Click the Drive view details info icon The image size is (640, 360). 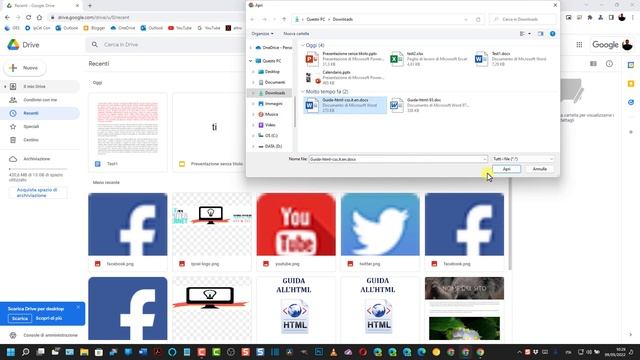(x=609, y=64)
